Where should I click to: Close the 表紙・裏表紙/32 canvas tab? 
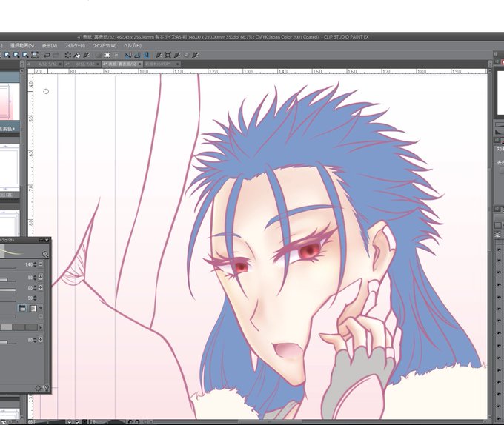[x=139, y=64]
